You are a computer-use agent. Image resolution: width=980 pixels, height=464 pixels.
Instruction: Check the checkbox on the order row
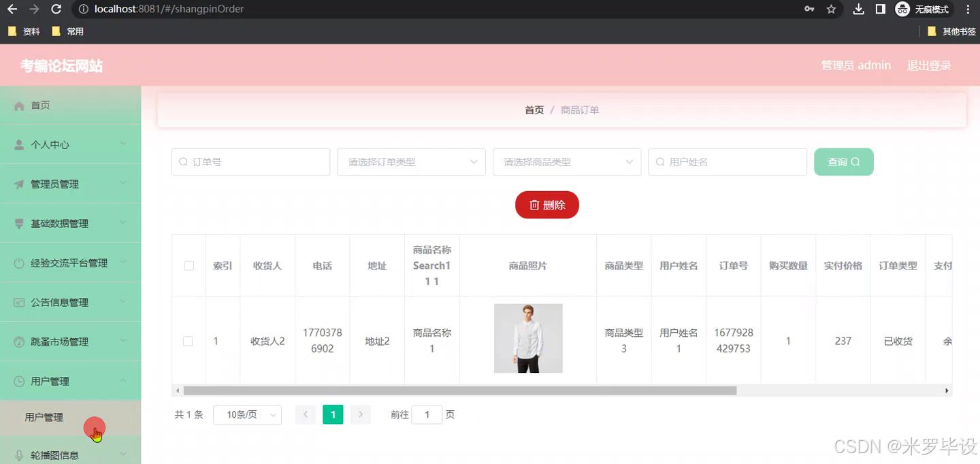coord(189,341)
